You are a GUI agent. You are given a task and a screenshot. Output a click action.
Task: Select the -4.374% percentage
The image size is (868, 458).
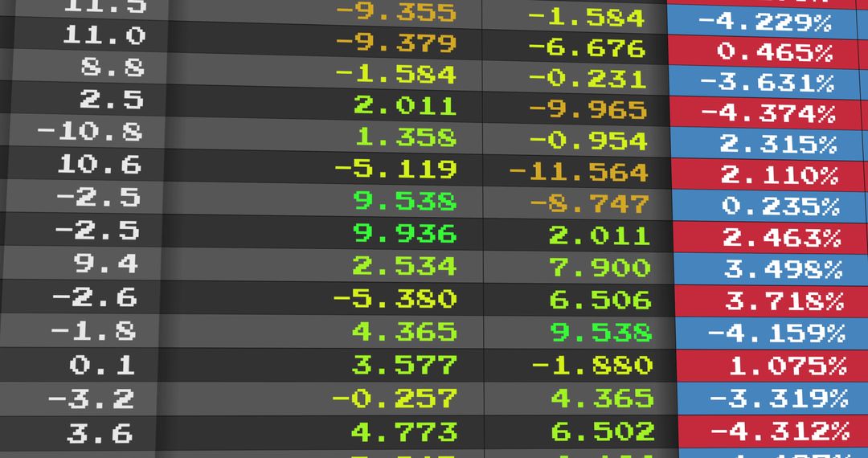coord(768,114)
